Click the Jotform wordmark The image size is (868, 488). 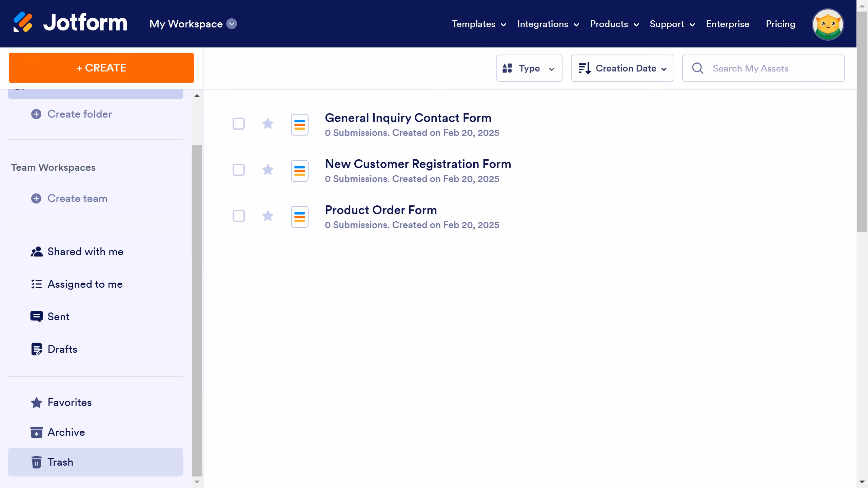tap(85, 23)
